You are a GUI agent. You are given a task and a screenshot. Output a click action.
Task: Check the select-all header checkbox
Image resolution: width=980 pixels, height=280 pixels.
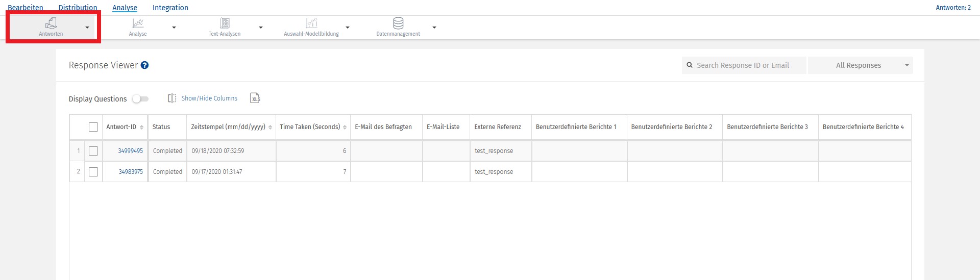(x=93, y=127)
